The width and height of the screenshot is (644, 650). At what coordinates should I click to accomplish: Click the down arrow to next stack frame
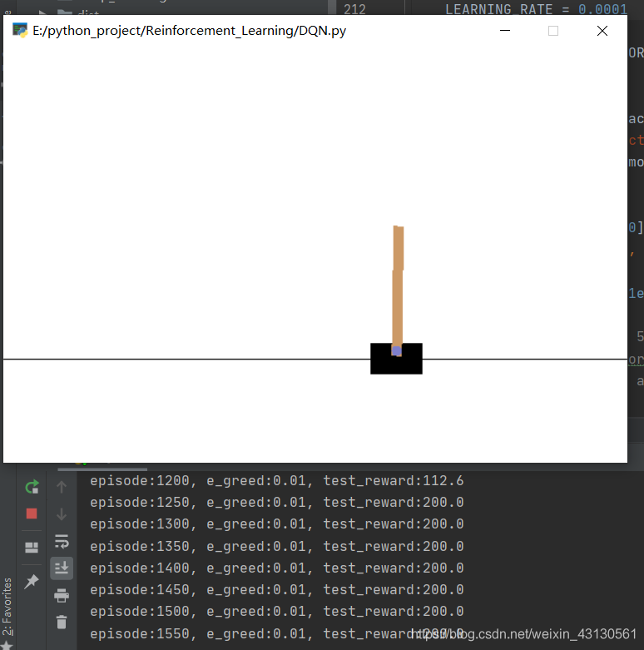point(62,514)
